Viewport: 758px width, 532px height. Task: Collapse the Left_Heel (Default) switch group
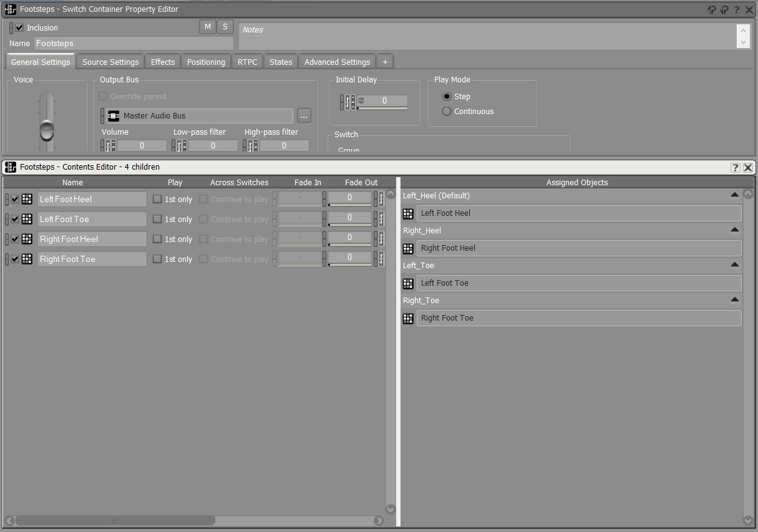point(734,195)
